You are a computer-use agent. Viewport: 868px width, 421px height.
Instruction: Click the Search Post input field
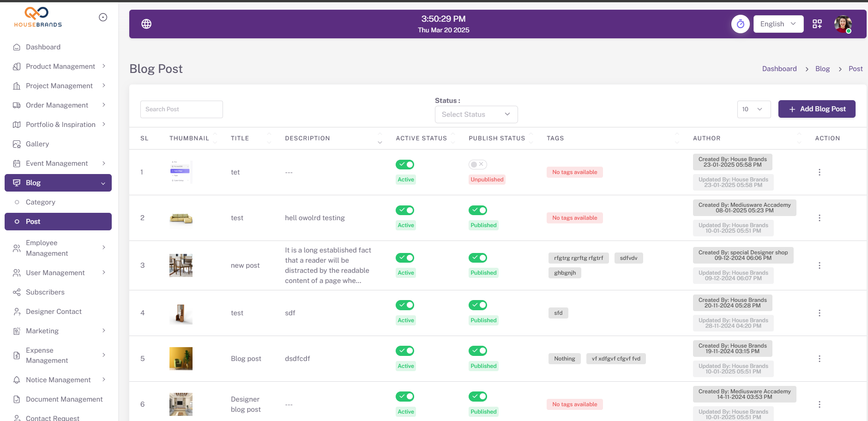click(x=181, y=109)
